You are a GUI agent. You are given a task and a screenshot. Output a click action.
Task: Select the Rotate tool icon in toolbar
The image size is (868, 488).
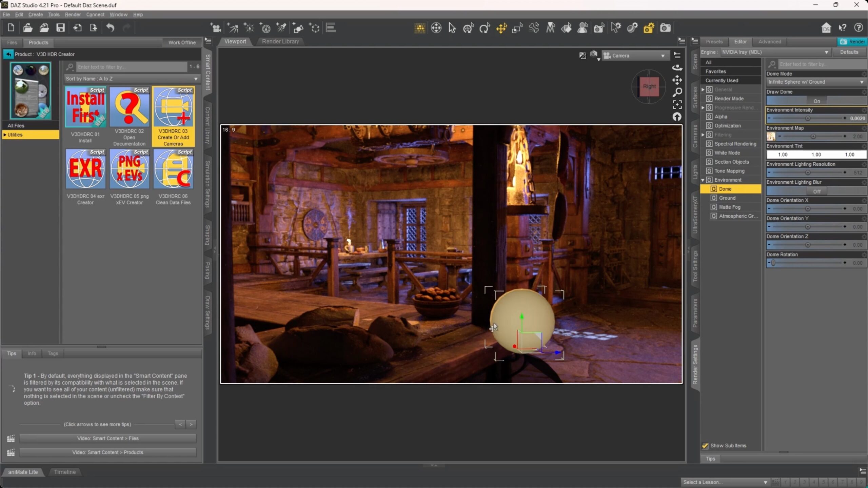(485, 28)
